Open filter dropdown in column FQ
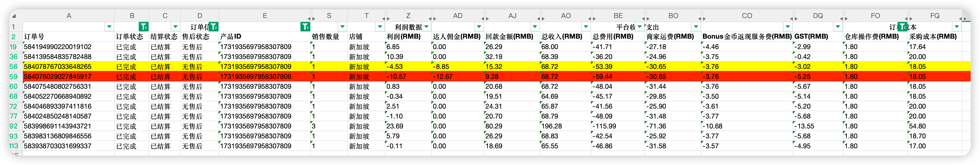Screen dimensions: 980x165 click(957, 27)
